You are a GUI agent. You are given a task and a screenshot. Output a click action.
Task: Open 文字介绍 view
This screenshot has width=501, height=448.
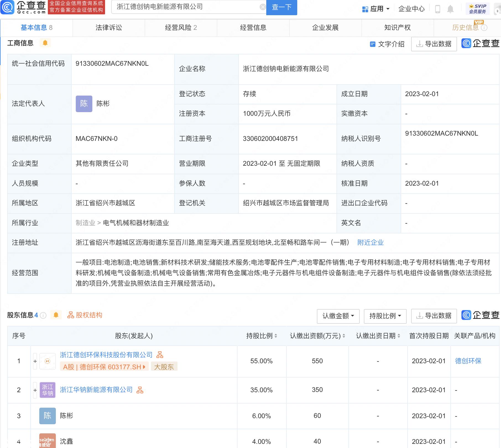tap(387, 44)
